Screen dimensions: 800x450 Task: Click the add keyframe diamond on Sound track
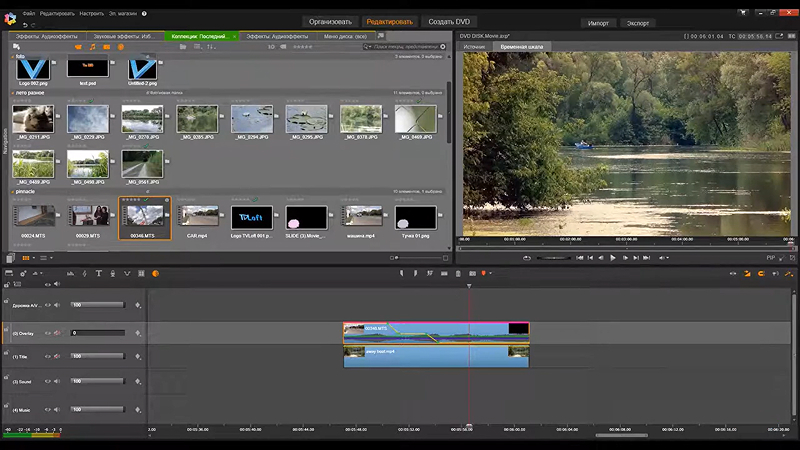click(x=138, y=382)
